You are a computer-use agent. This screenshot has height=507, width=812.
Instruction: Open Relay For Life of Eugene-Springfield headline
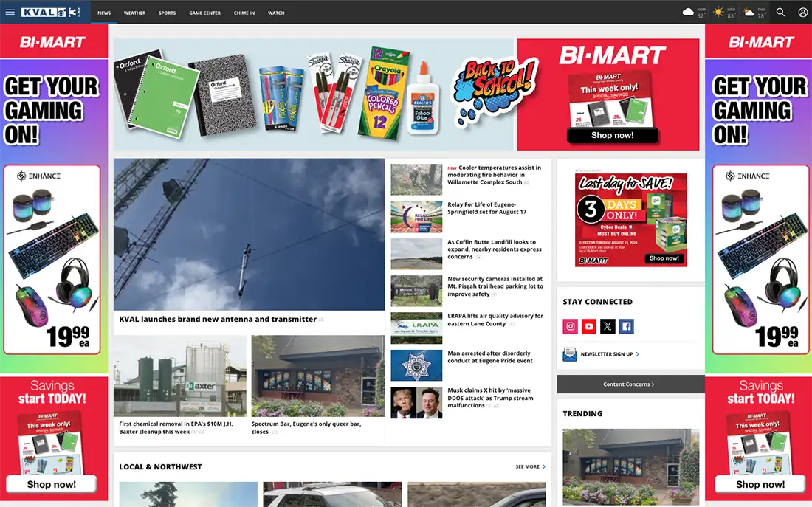click(487, 208)
